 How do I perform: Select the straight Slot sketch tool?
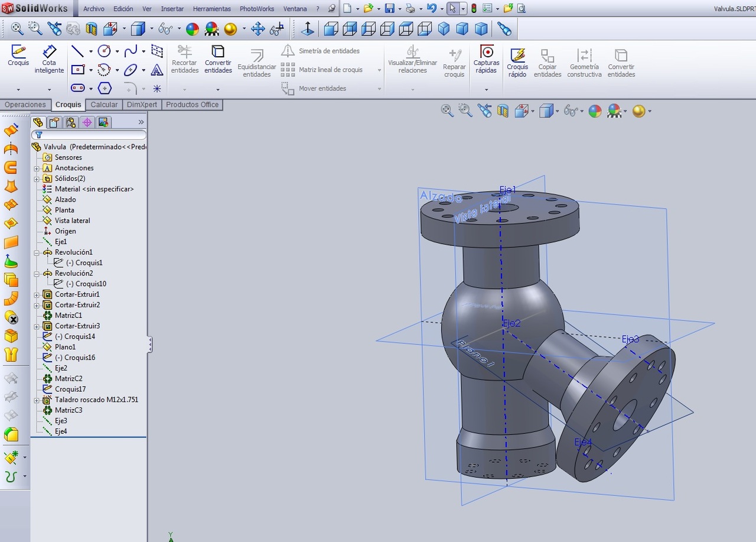[x=77, y=89]
